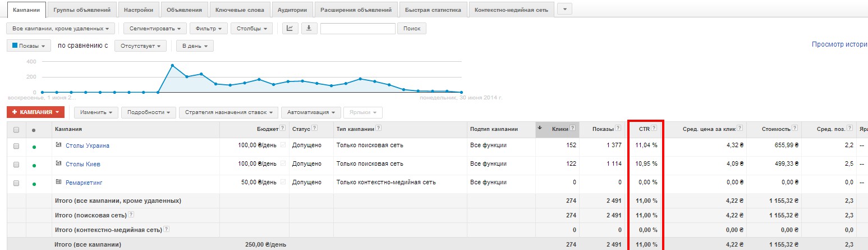Sort by the Кампания column header

coord(68,129)
